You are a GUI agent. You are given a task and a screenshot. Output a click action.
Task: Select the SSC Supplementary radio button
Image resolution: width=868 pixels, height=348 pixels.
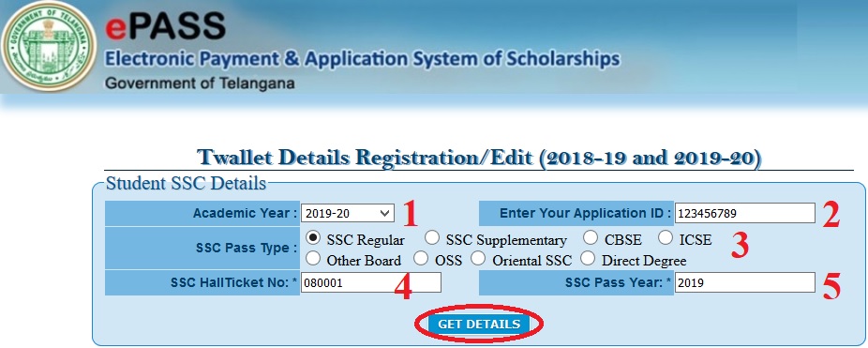432,238
